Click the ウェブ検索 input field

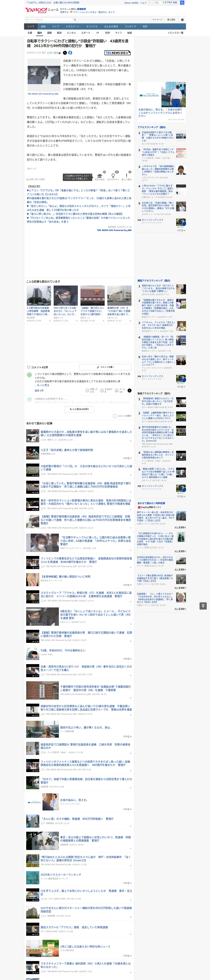155,3
